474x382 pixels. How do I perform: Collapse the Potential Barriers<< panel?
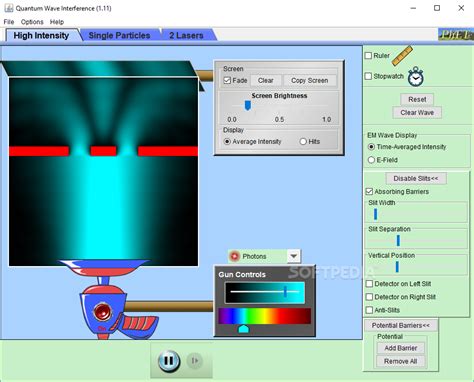[x=401, y=325]
